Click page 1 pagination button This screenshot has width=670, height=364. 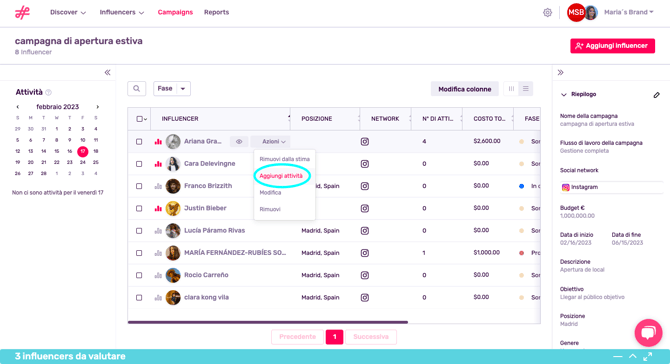335,337
